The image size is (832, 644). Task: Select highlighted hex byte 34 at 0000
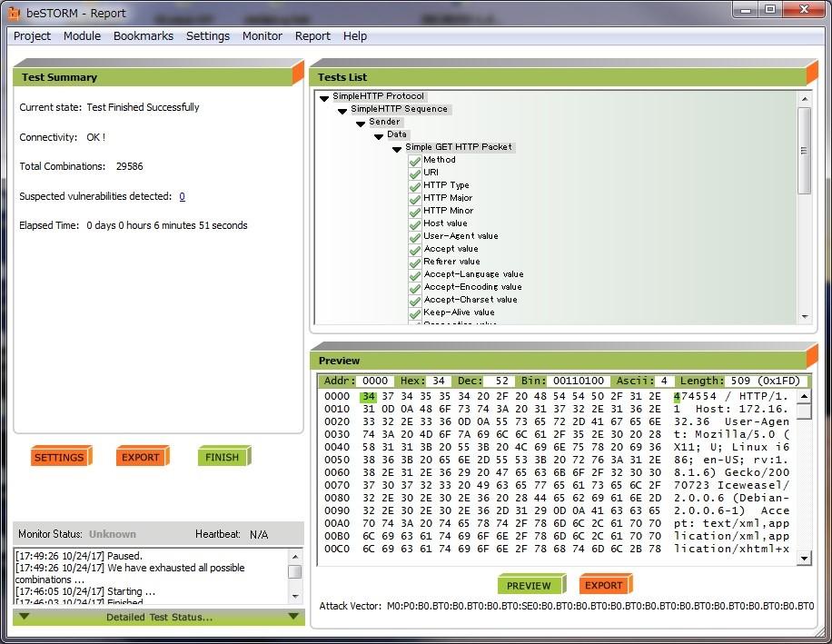click(369, 396)
